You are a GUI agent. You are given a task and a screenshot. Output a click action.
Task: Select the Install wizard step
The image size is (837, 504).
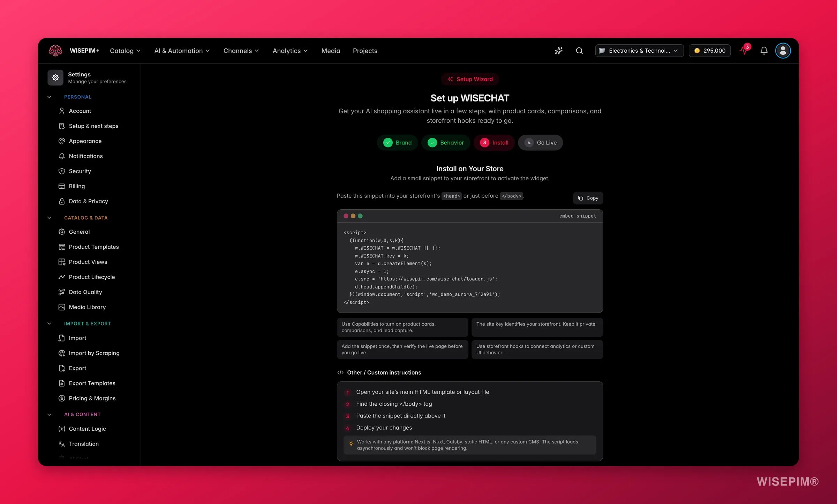[494, 143]
